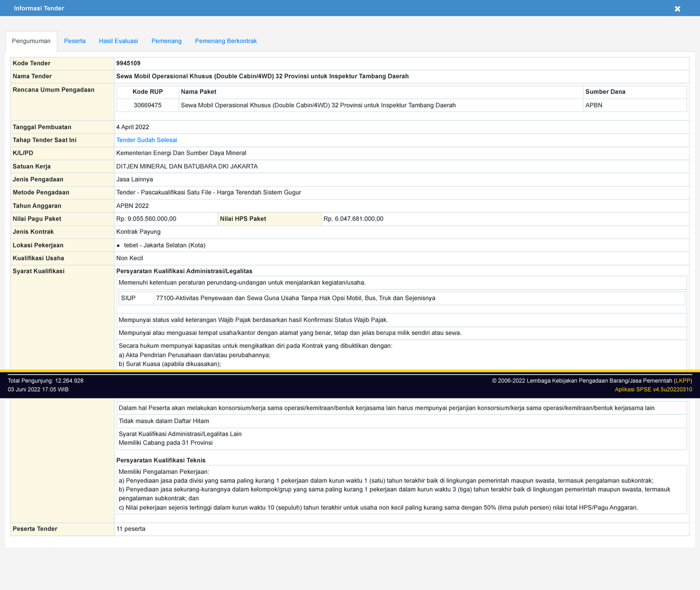The height and width of the screenshot is (590, 700).
Task: View the Pemenang tab
Action: (x=166, y=41)
